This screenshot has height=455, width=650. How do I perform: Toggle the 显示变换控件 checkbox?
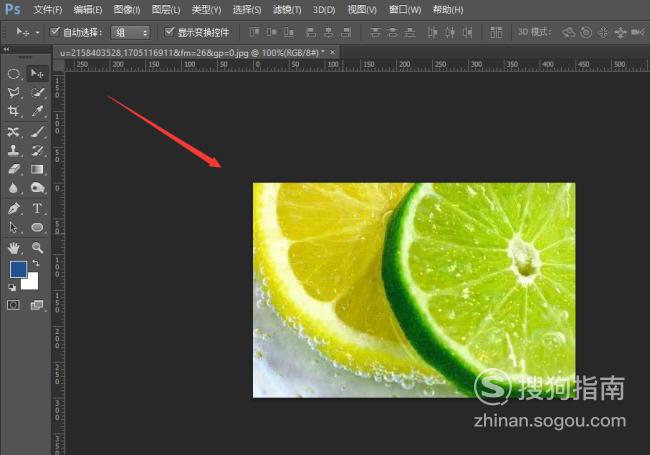tap(169, 31)
